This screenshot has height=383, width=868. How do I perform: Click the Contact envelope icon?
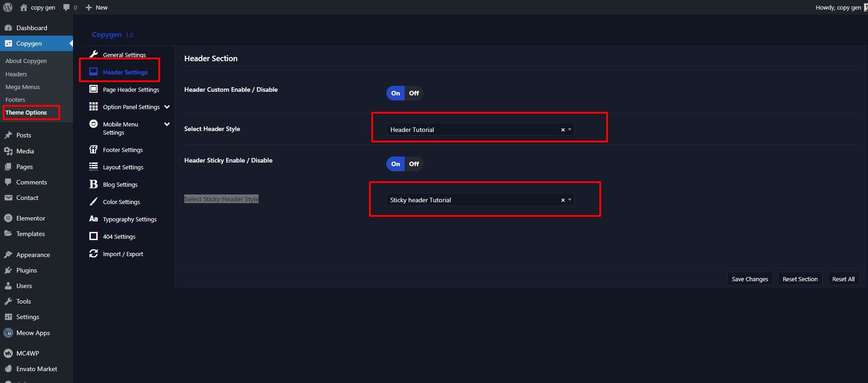(x=8, y=198)
